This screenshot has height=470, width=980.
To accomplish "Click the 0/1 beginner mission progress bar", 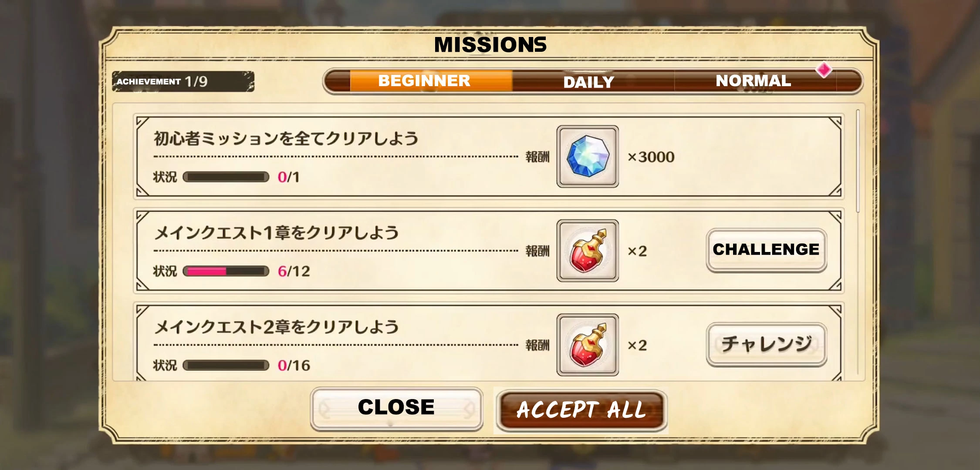I will (226, 177).
